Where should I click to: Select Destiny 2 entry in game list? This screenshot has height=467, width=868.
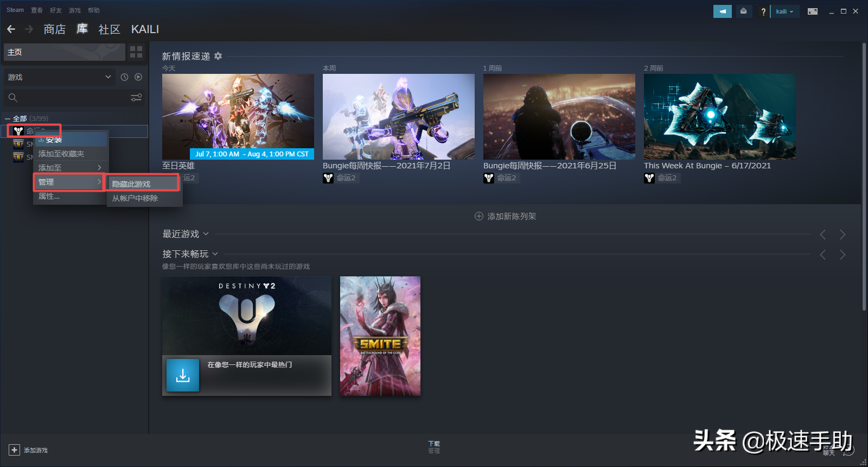[x=75, y=131]
